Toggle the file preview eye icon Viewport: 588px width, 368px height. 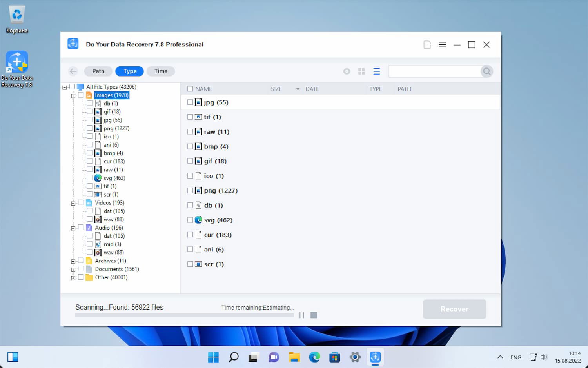[x=347, y=71]
